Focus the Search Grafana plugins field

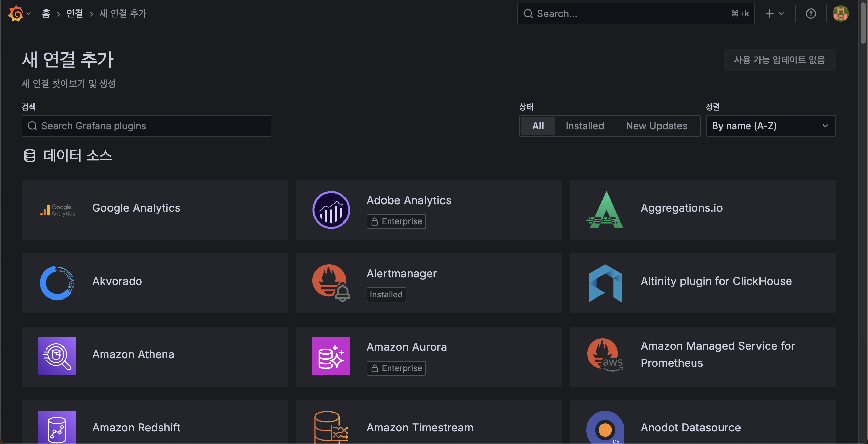click(x=146, y=126)
